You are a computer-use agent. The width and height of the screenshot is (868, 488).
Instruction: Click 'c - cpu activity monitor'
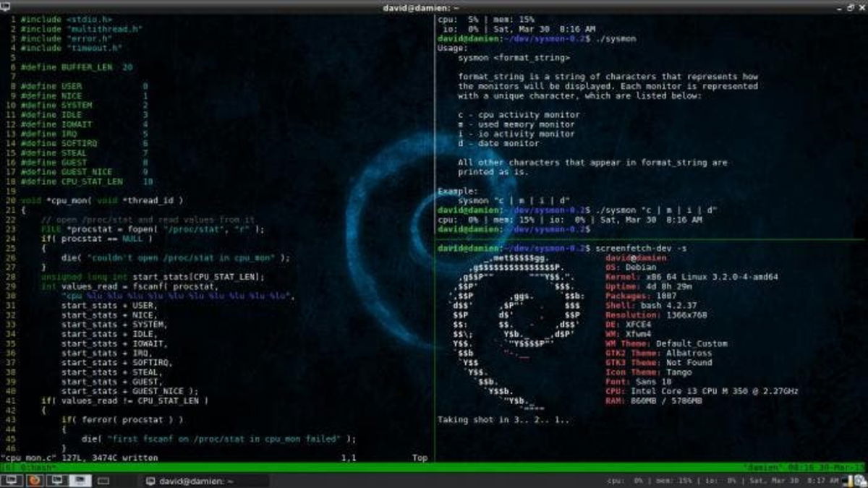pos(519,114)
